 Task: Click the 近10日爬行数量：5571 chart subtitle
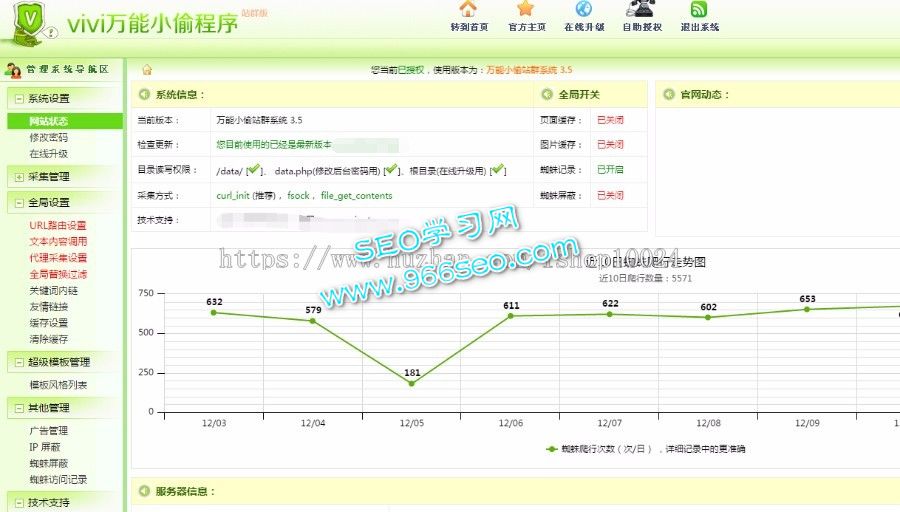[646, 278]
